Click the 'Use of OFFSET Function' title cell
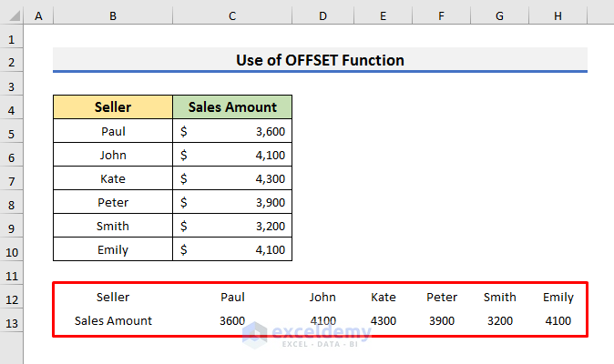 [320, 60]
